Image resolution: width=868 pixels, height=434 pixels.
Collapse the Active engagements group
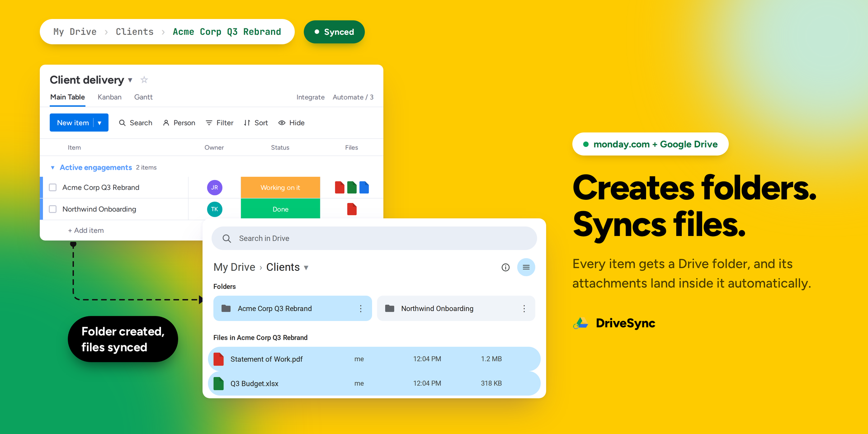[x=53, y=168]
